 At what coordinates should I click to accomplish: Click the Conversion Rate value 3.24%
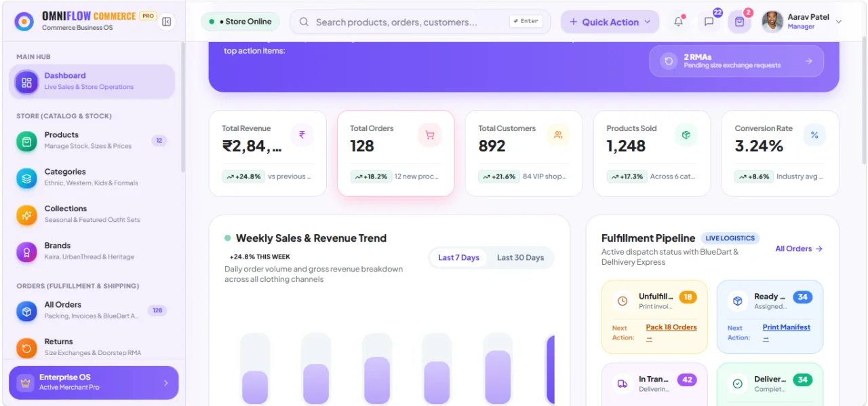coord(759,146)
